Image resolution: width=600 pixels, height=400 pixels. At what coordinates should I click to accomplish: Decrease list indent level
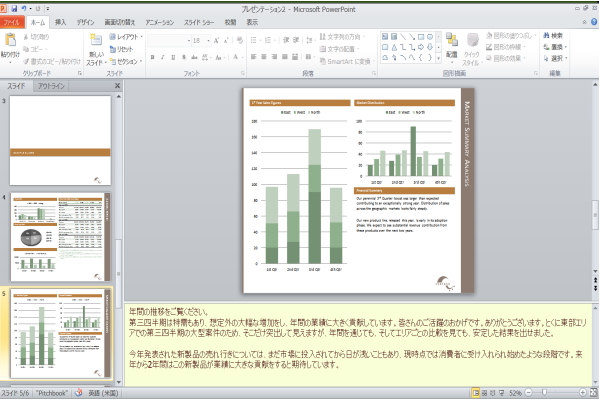click(x=286, y=40)
